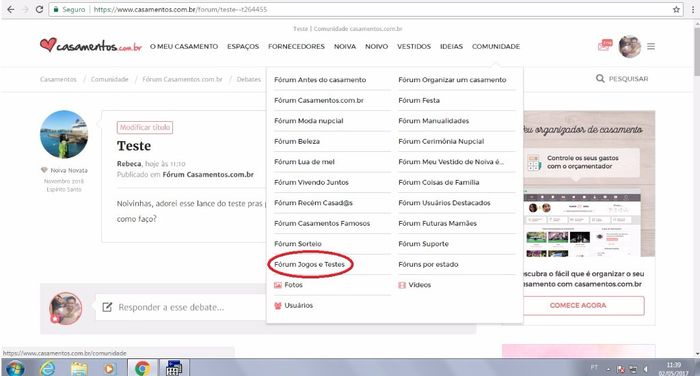The image size is (700, 376).
Task: Select Fórum Manualidades
Action: [433, 121]
